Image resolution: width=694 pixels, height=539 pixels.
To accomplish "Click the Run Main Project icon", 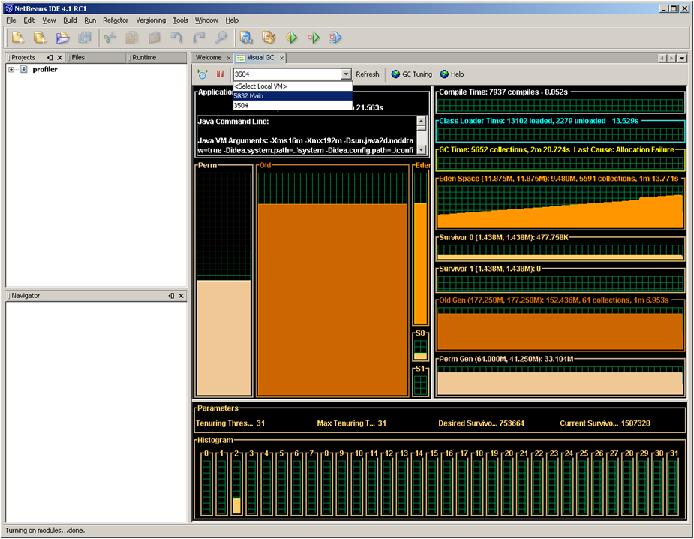I will click(x=292, y=38).
